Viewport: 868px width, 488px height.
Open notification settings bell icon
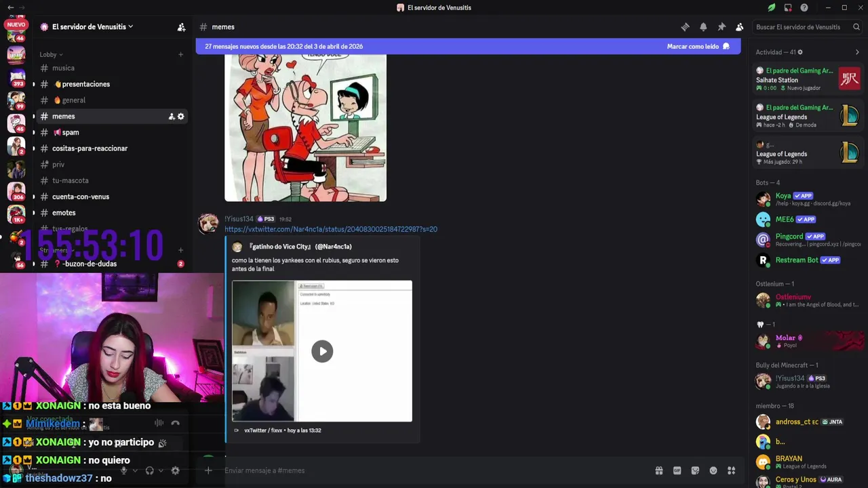[x=703, y=27]
